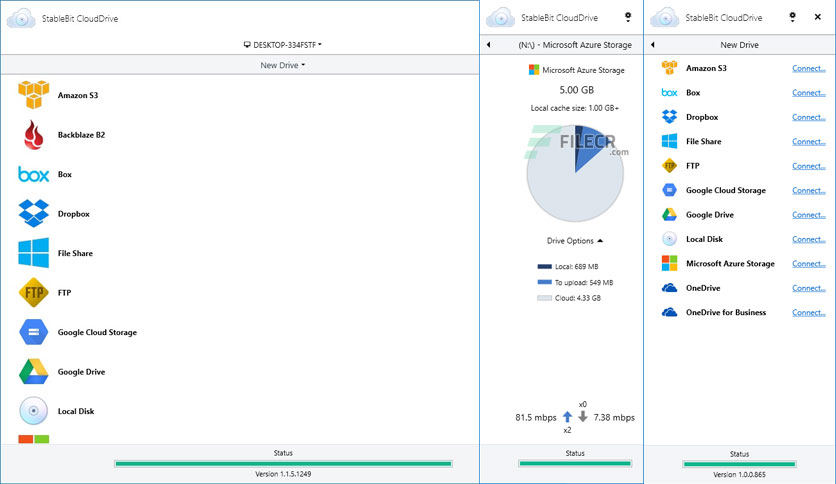Click Connect link for Amazon S3
Viewport: 836px width, 484px height.
click(809, 68)
